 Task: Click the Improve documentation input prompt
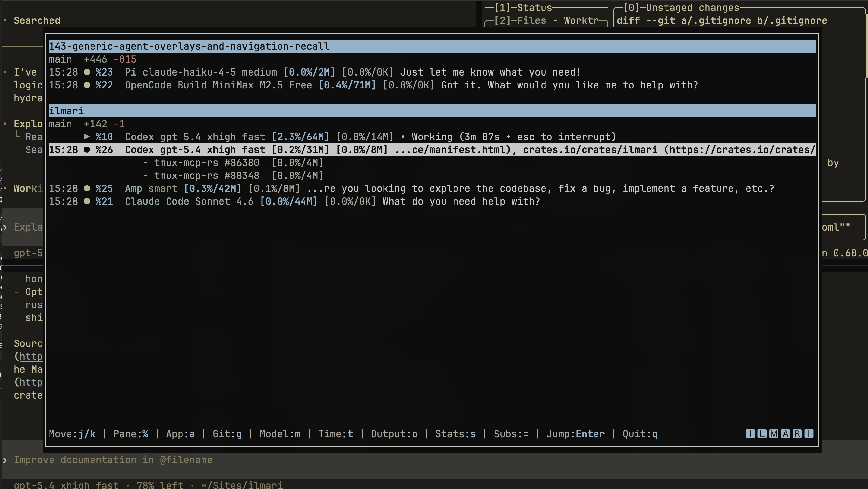tap(113, 460)
